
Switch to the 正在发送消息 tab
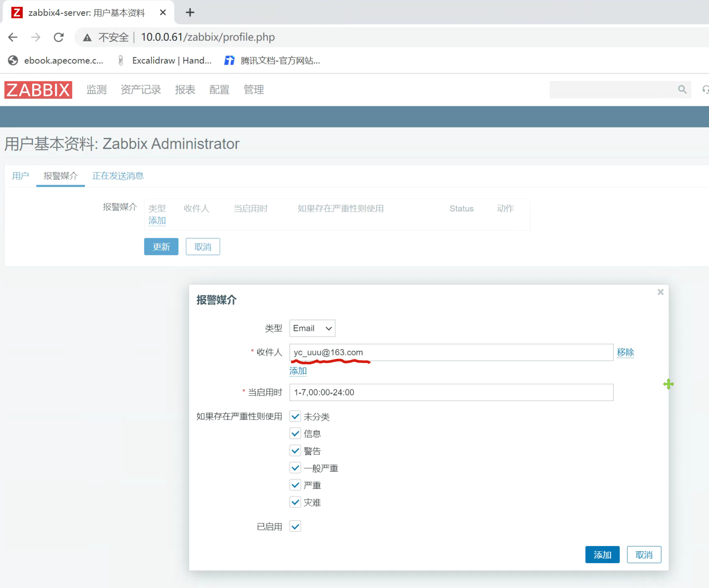pos(118,176)
